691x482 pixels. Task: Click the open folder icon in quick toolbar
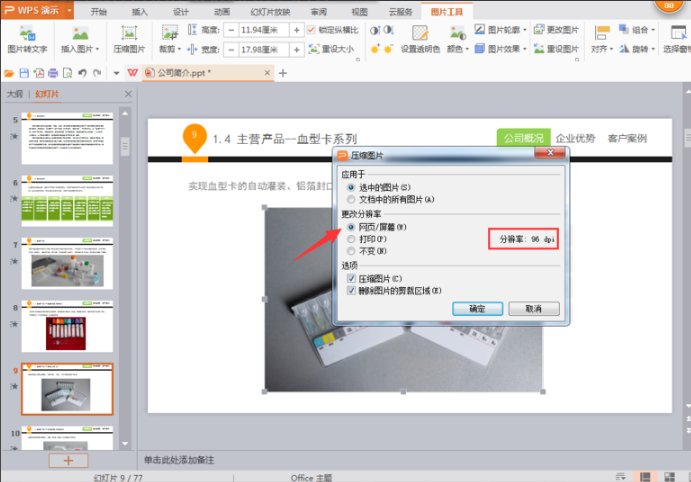(9, 73)
